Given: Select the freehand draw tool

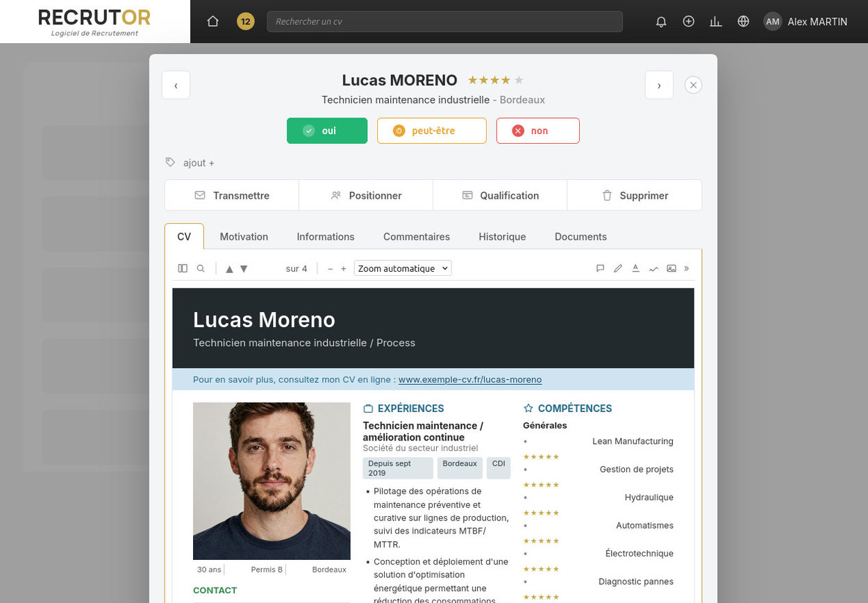Looking at the screenshot, I should click(653, 268).
